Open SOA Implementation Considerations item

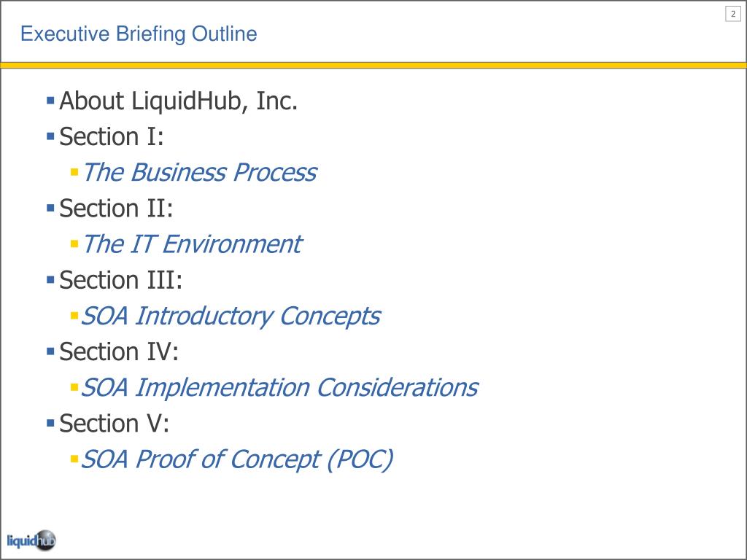tap(279, 388)
